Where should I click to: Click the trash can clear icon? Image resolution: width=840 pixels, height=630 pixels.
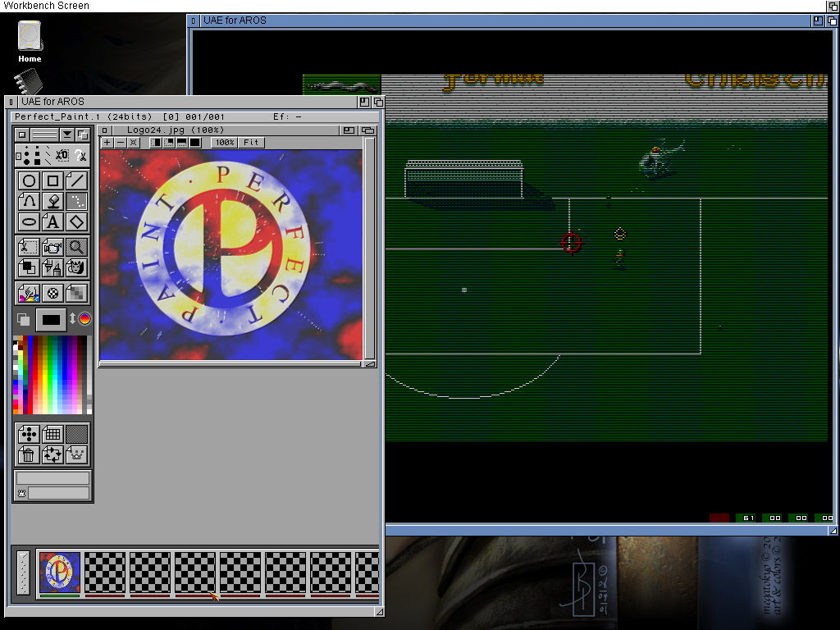coord(29,454)
